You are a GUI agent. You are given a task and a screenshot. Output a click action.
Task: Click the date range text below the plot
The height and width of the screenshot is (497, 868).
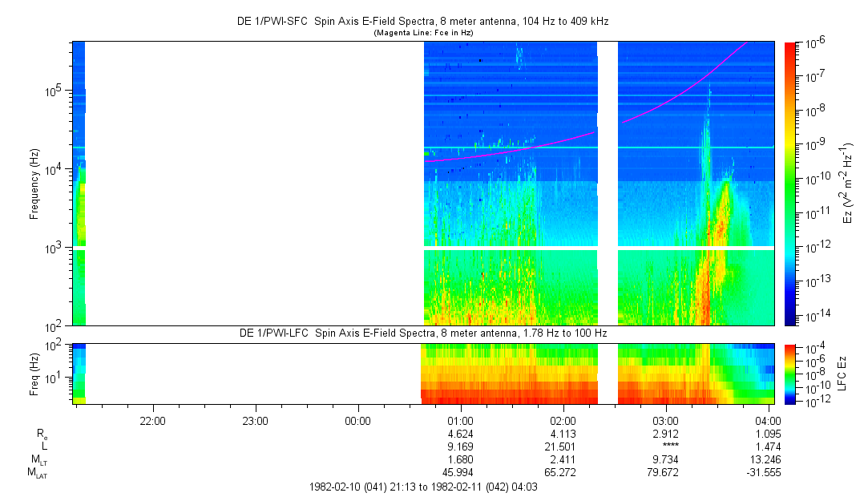pos(423,487)
